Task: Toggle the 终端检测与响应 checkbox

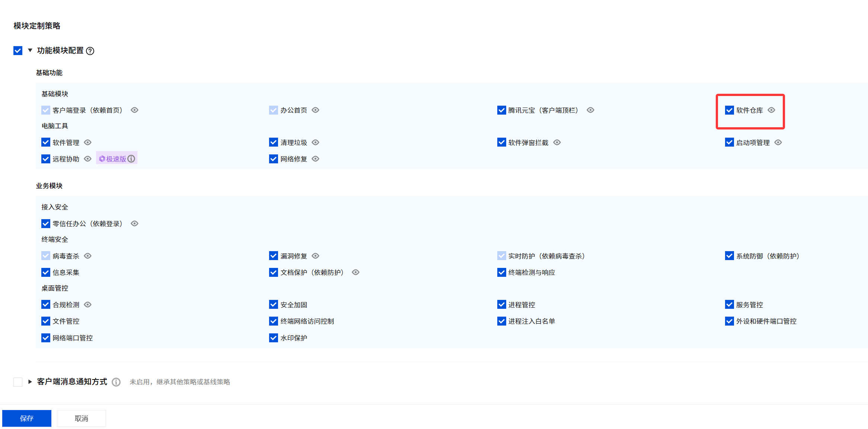Action: (501, 272)
